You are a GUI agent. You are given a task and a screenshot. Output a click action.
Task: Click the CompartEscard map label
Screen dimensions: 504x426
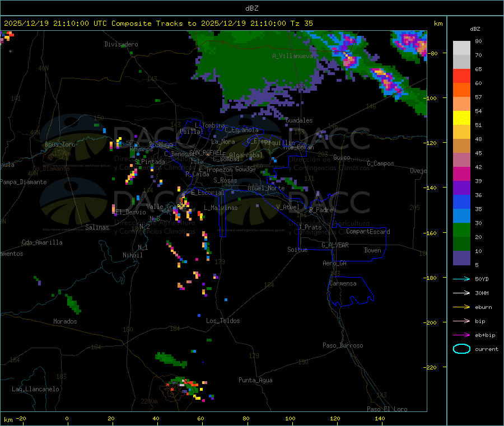click(x=368, y=232)
